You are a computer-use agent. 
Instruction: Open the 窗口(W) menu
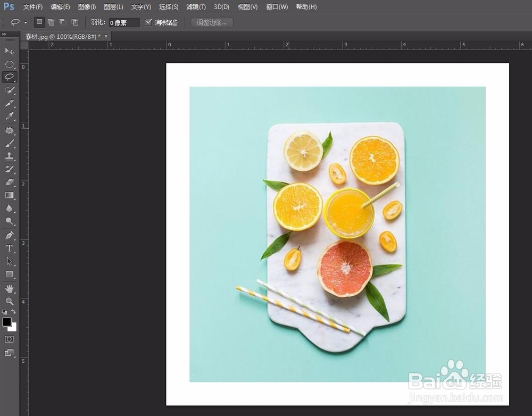coord(277,7)
